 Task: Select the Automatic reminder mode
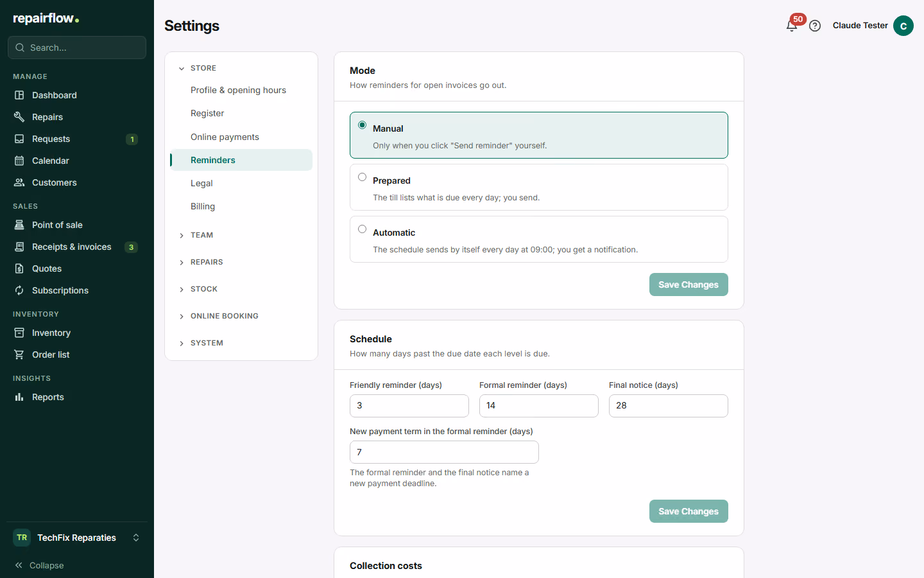(x=539, y=240)
